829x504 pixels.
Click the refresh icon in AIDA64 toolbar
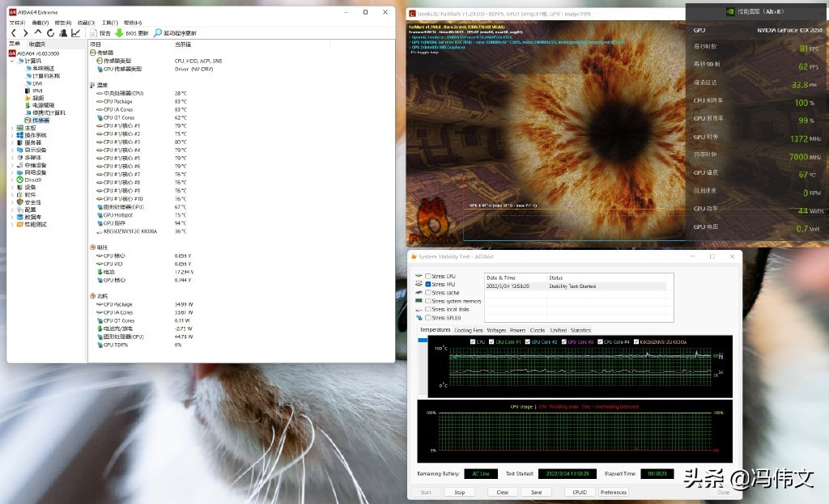[x=51, y=32]
